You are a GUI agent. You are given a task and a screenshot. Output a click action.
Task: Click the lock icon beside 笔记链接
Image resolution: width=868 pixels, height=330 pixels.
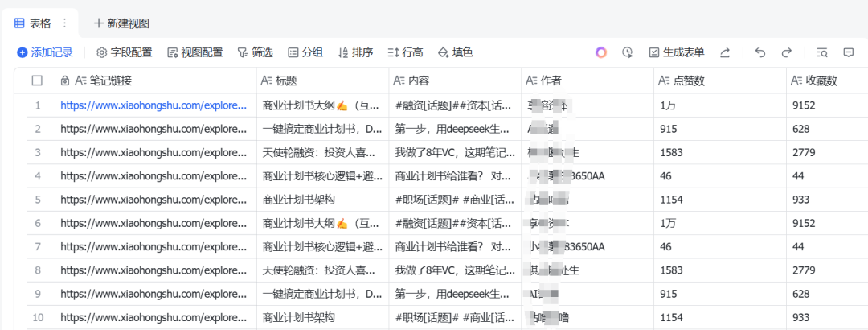coord(65,81)
